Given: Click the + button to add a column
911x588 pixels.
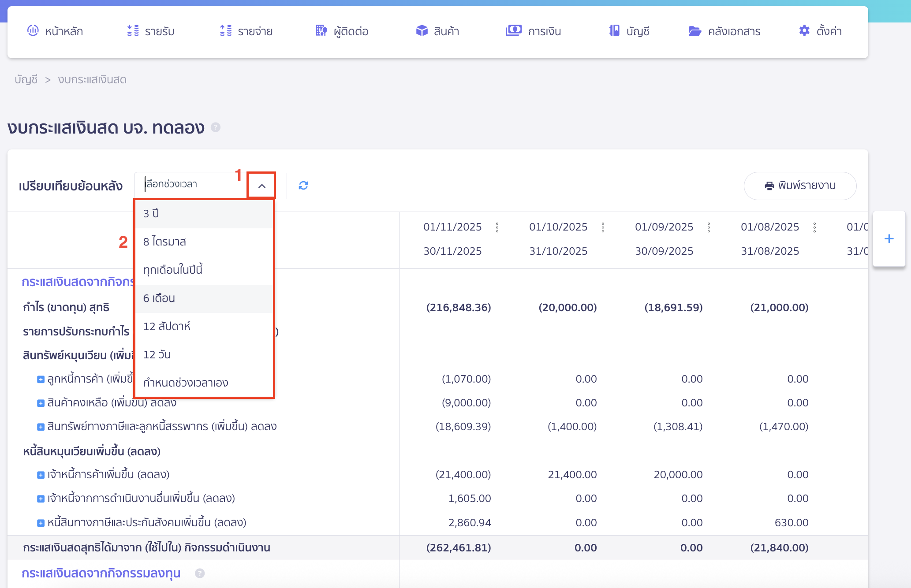Looking at the screenshot, I should tap(889, 238).
